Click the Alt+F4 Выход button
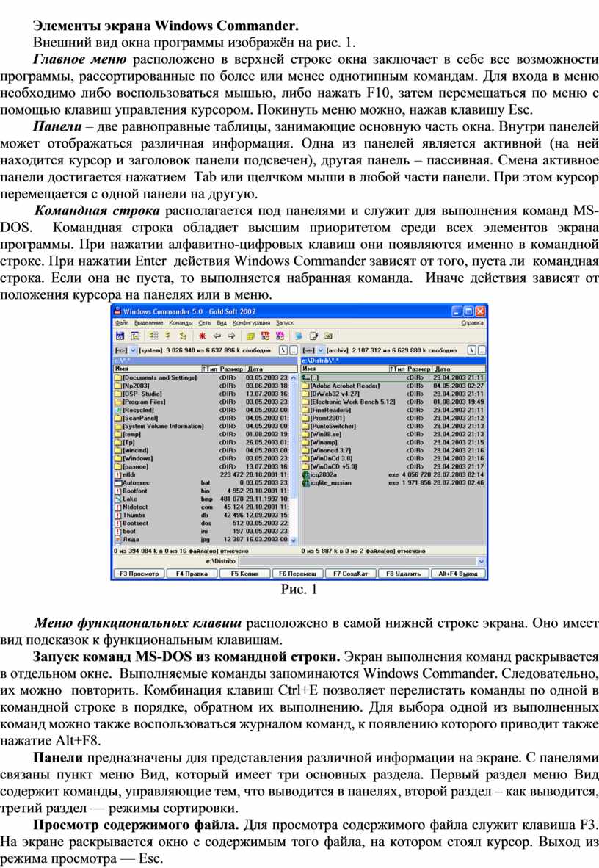This screenshot has height=868, width=599. coord(458,574)
